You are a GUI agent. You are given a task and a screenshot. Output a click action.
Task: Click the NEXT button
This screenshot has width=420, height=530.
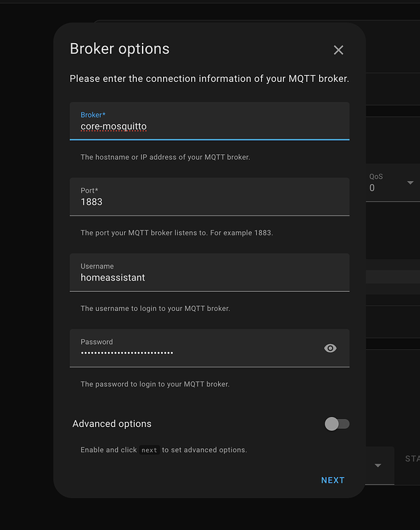click(x=332, y=481)
